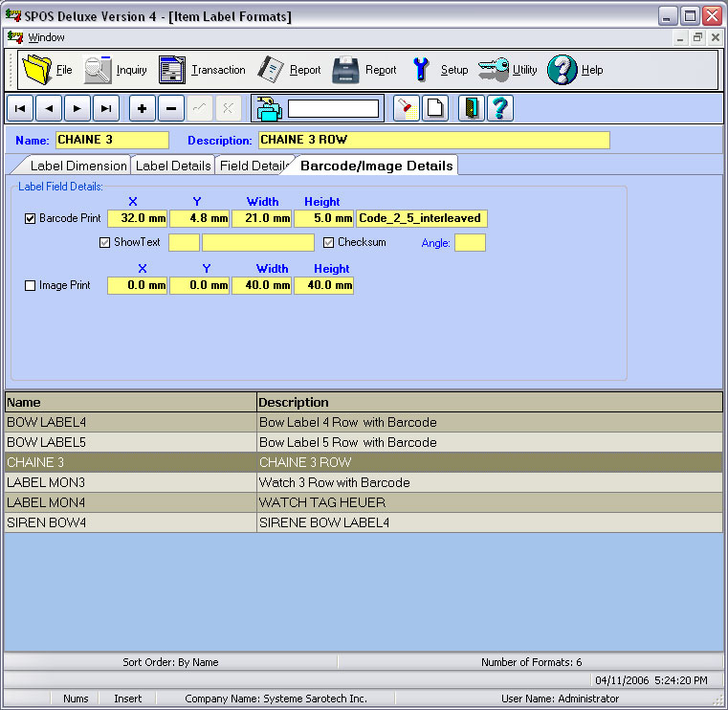Switch to Label Details tab

pos(173,166)
